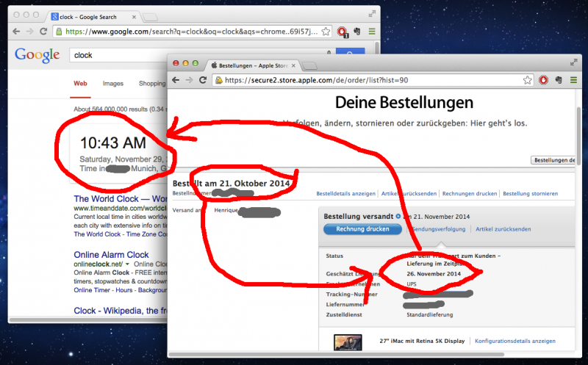Zoom the Apple Store window green button
Screen dimensions: 588x365
195,63
